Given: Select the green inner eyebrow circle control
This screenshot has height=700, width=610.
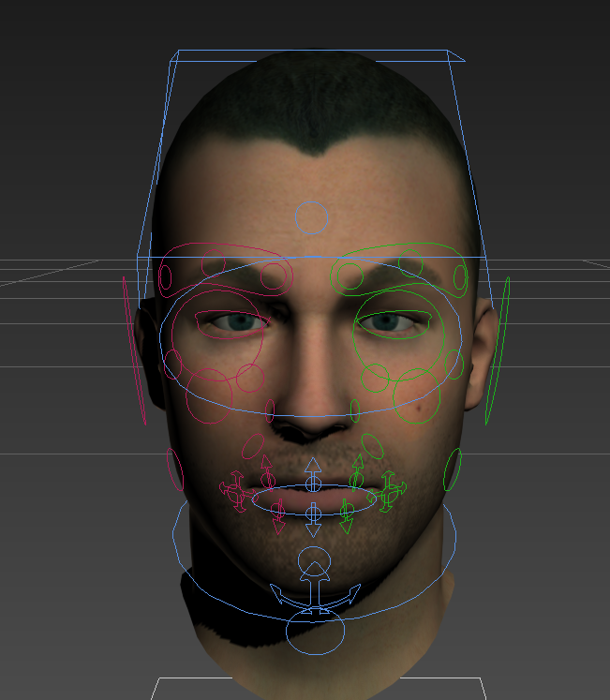Looking at the screenshot, I should 350,276.
